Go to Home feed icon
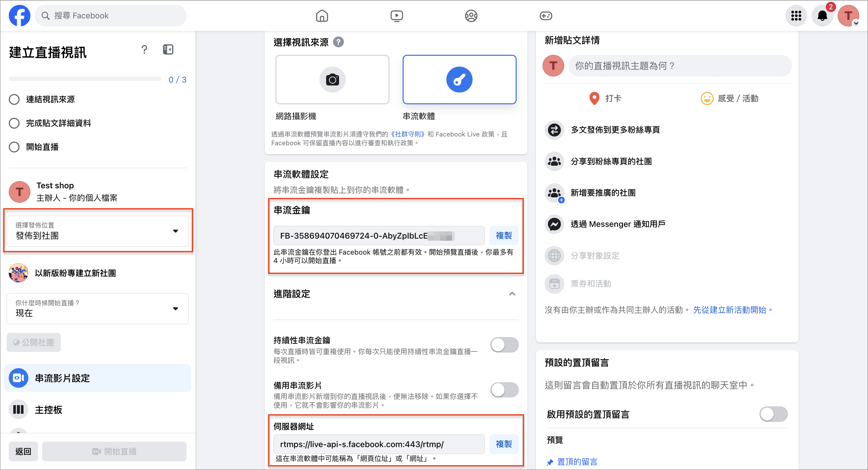The height and width of the screenshot is (470, 868). pos(322,15)
